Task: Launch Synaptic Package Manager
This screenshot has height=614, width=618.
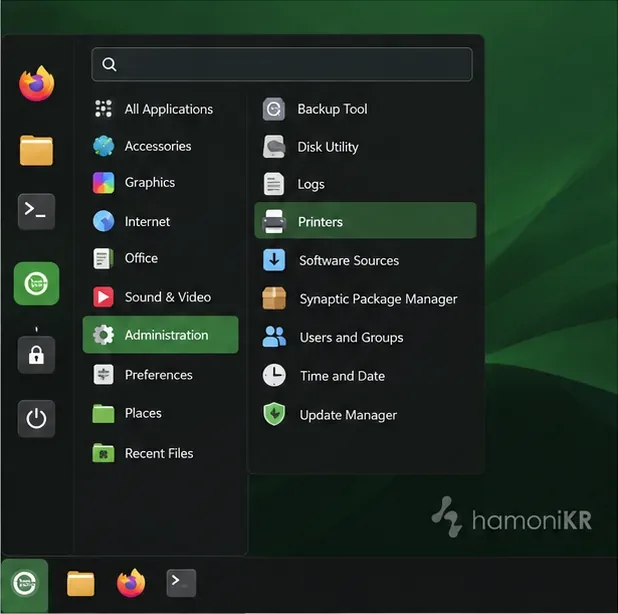Action: [x=365, y=299]
